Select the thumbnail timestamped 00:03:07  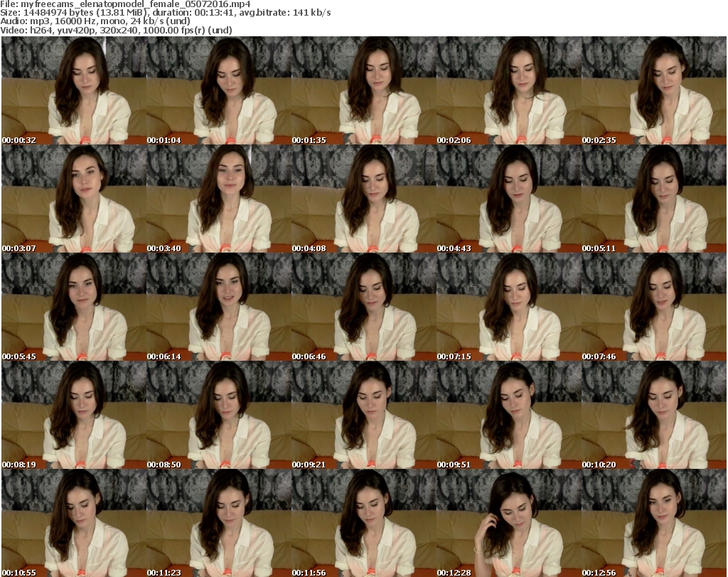coord(74,198)
